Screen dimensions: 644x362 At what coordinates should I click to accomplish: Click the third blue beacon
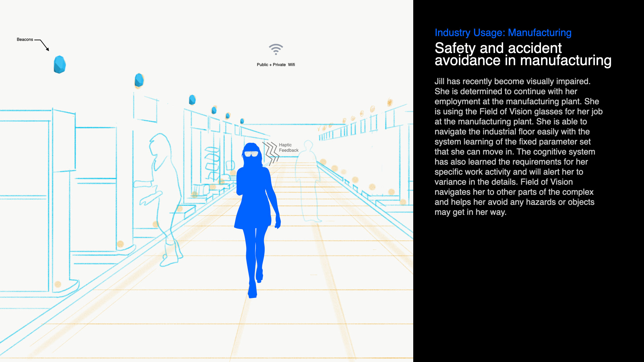[x=192, y=100]
